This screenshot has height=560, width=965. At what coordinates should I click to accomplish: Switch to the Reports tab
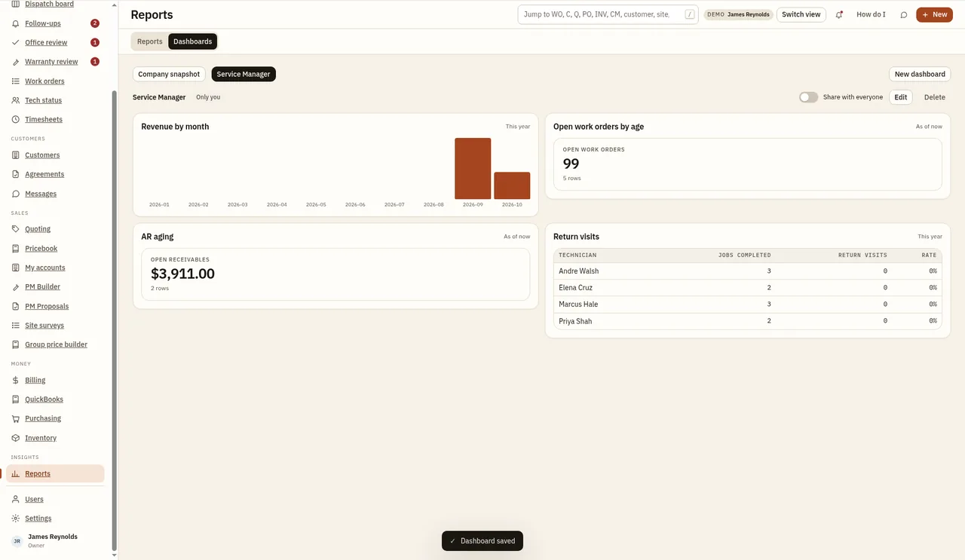(149, 41)
